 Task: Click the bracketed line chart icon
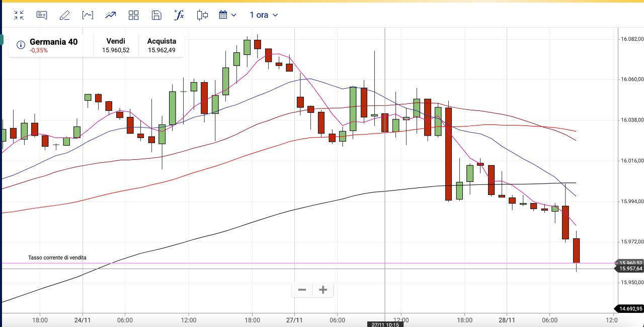pos(88,15)
